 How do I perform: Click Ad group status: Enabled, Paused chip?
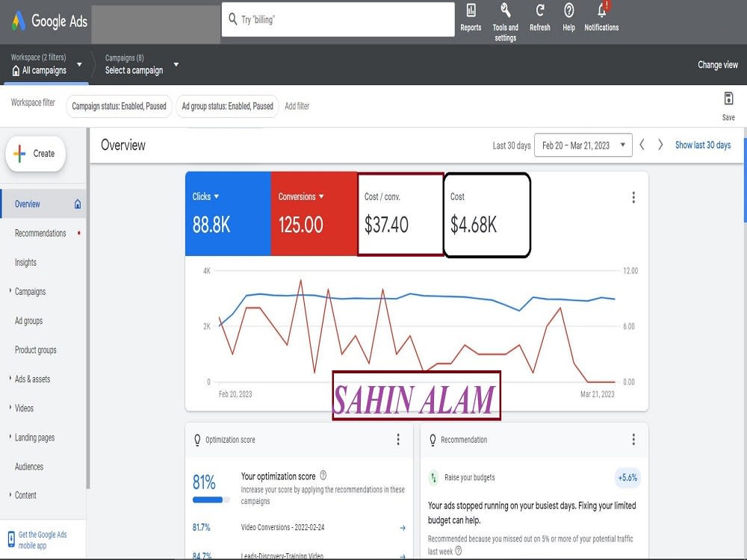pyautogui.click(x=228, y=106)
